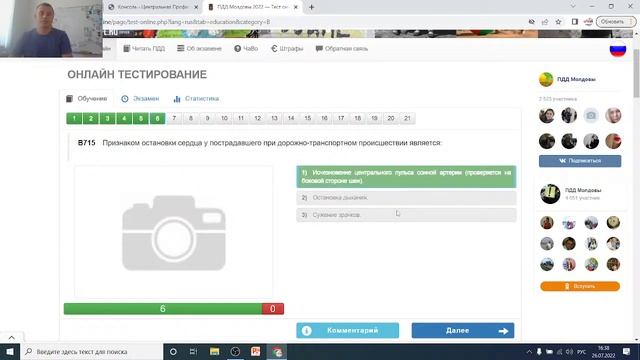Jump to question 8

[191, 118]
